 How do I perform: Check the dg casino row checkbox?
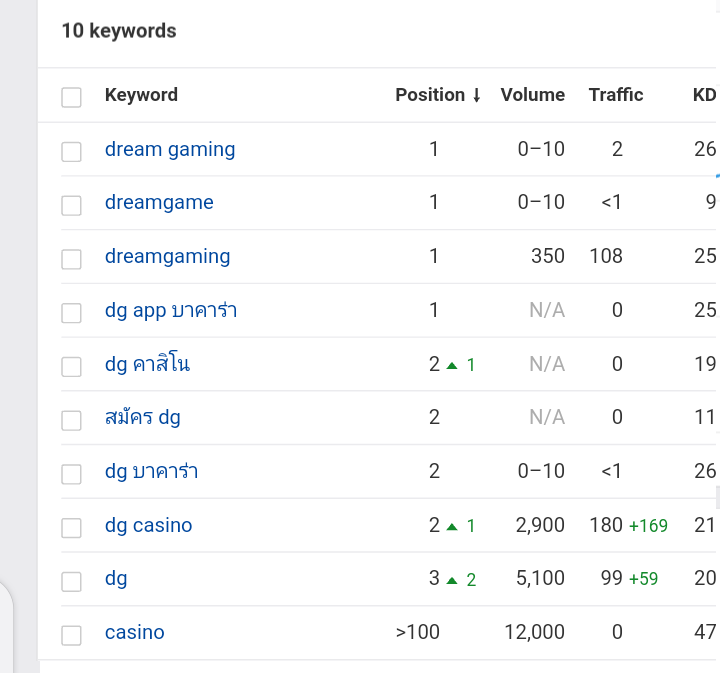coord(71,528)
